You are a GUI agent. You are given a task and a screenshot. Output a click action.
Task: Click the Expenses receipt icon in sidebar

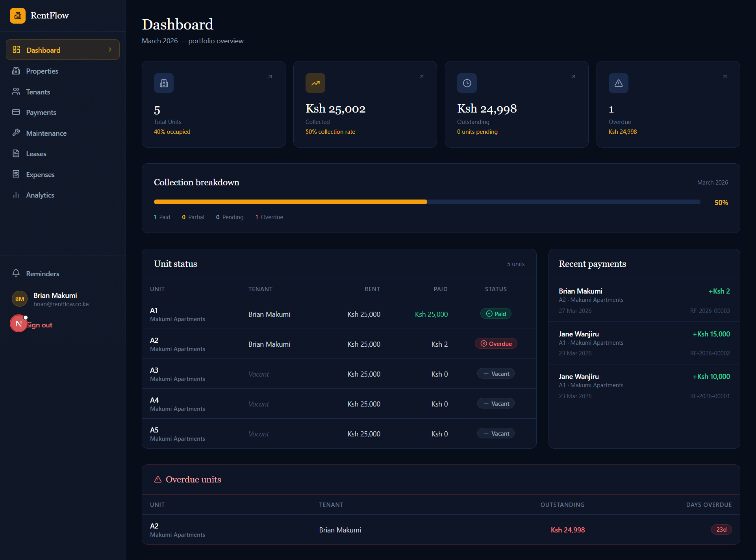click(16, 174)
